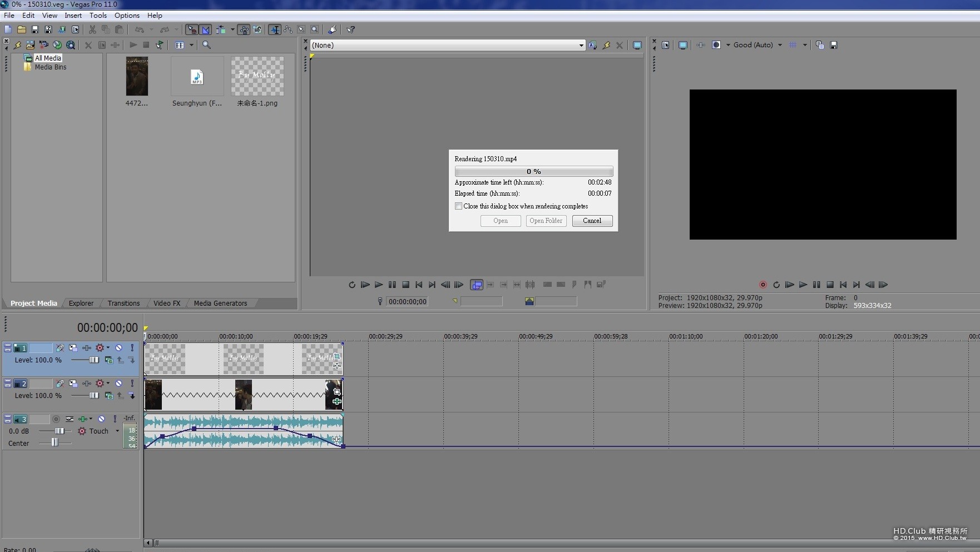Switch to the Video FX tab
The width and height of the screenshot is (980, 552).
166,304
